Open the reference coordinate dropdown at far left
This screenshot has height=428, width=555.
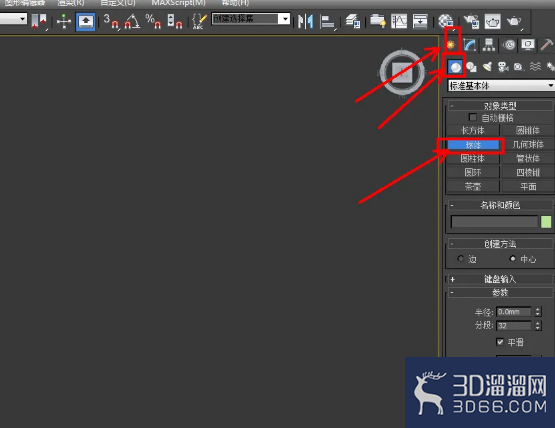pos(13,19)
